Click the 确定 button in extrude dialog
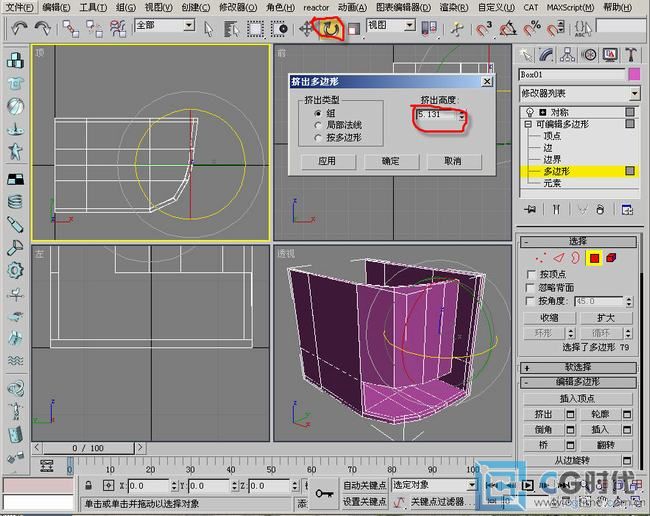The height and width of the screenshot is (516, 650). coord(390,161)
